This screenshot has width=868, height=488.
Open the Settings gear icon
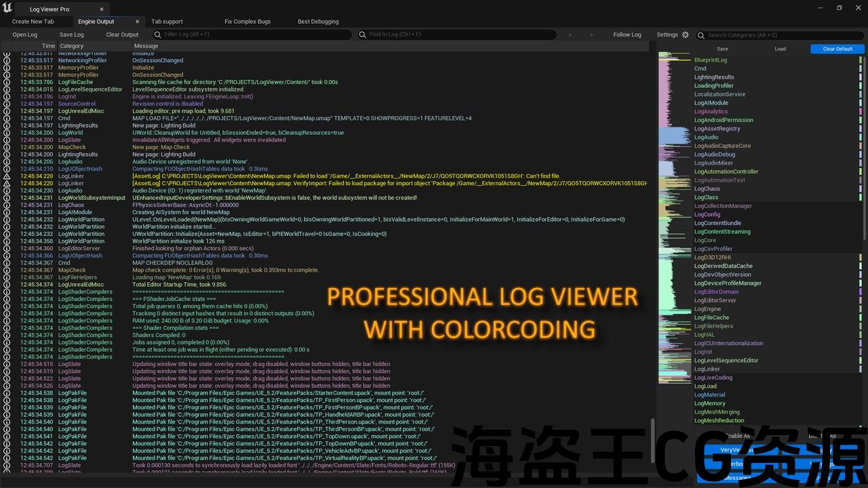685,35
